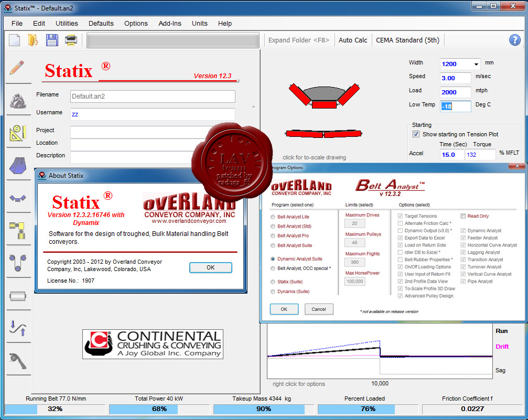Toggle Export Data to Excel checkbox
This screenshot has width=528, height=420.
[400, 238]
